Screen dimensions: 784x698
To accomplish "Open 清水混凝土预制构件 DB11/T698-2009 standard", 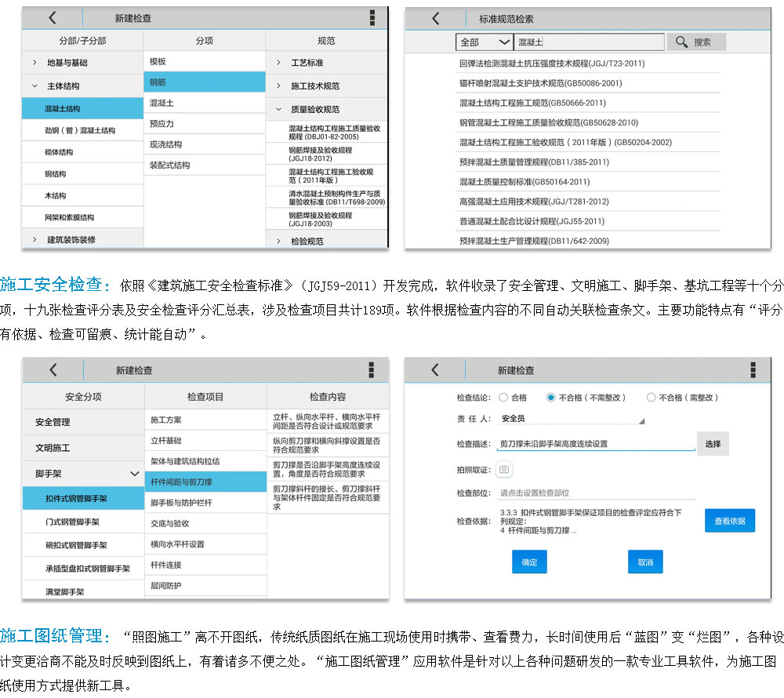I will [x=326, y=198].
